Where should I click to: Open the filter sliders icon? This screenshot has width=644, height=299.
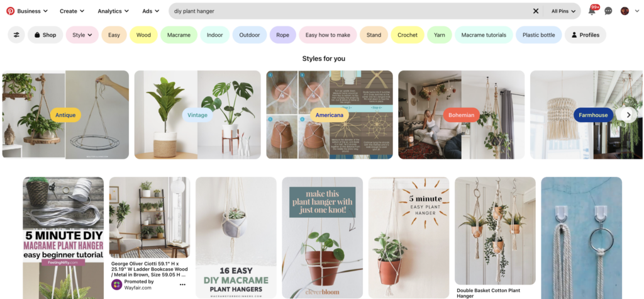coord(16,35)
